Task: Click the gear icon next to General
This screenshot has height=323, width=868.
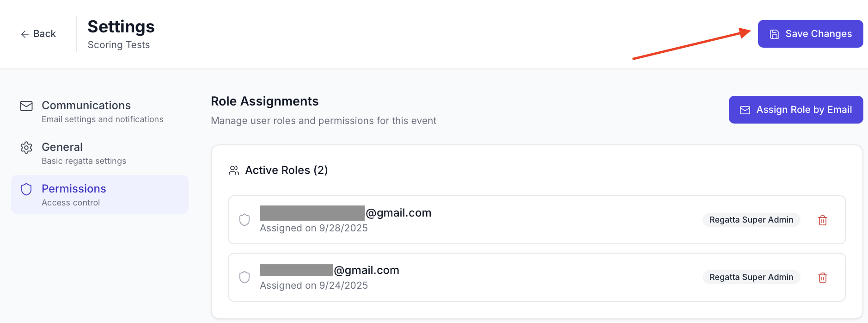Action: (x=26, y=147)
